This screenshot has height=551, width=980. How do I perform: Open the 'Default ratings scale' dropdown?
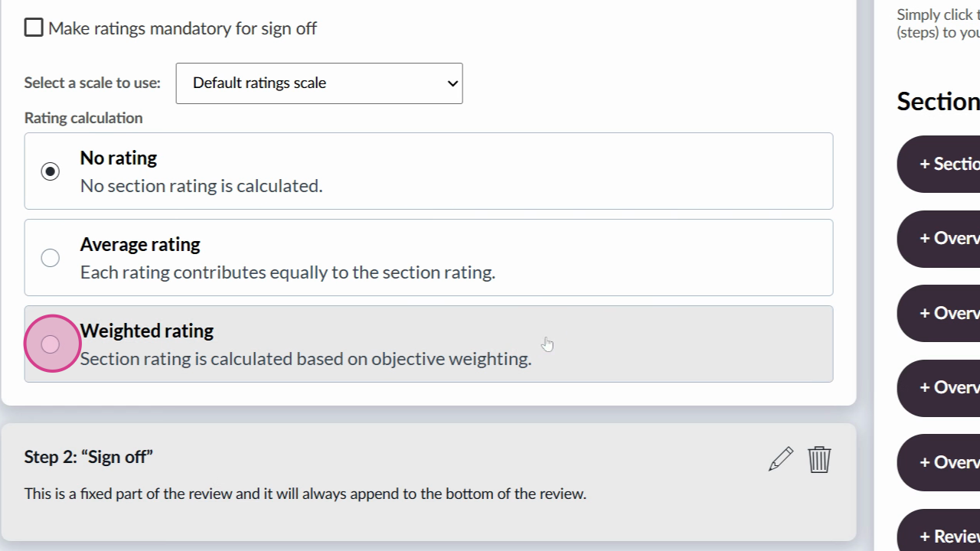click(318, 83)
